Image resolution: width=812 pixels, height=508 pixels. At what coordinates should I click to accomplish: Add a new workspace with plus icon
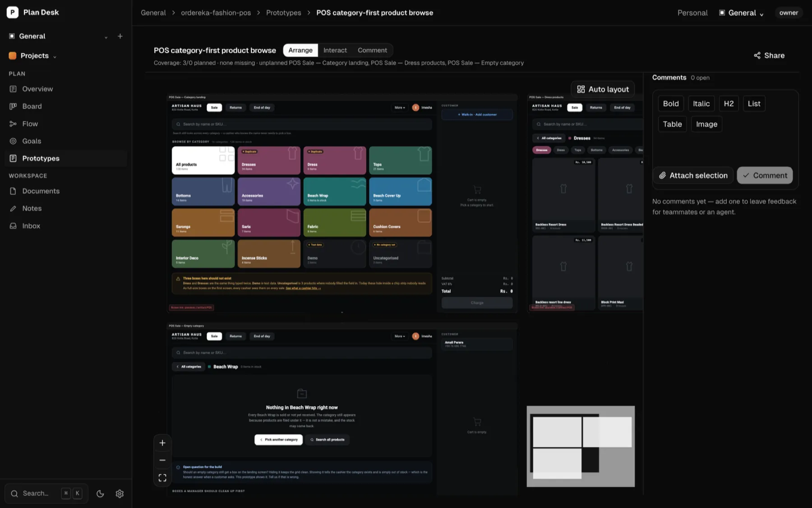tap(120, 36)
